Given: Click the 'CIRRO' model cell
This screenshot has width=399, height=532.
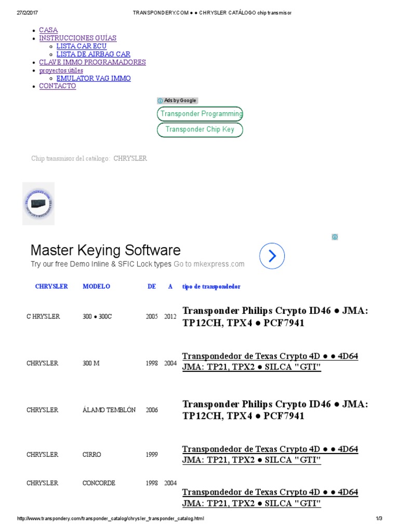Looking at the screenshot, I should pos(91,454).
